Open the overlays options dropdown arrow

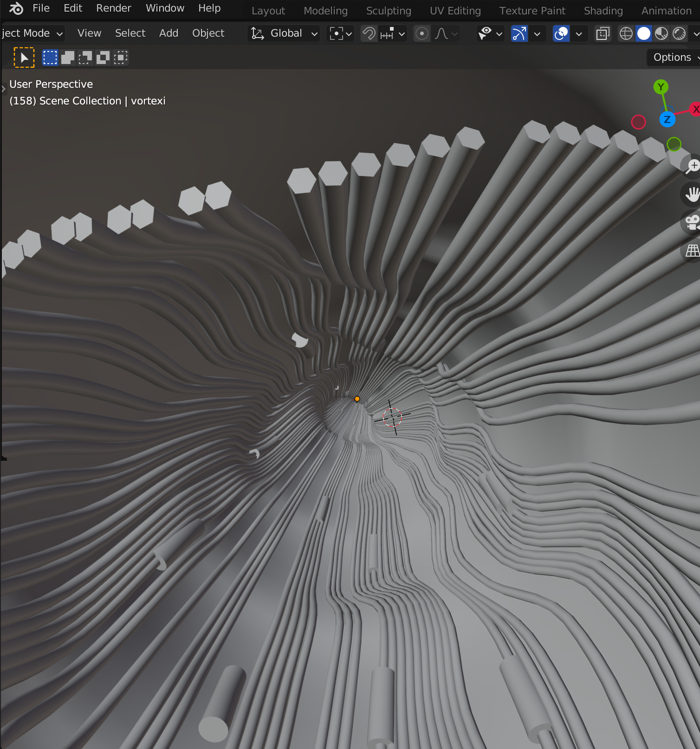click(579, 33)
